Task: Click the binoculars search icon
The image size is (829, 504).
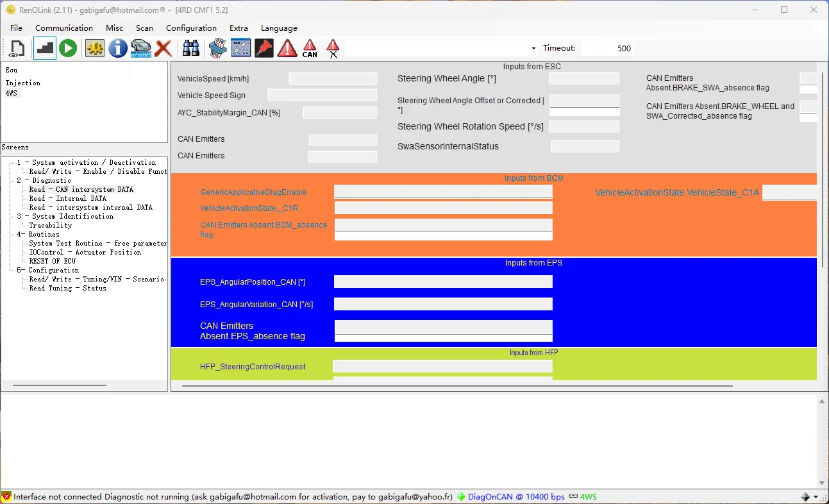Action: tap(191, 48)
